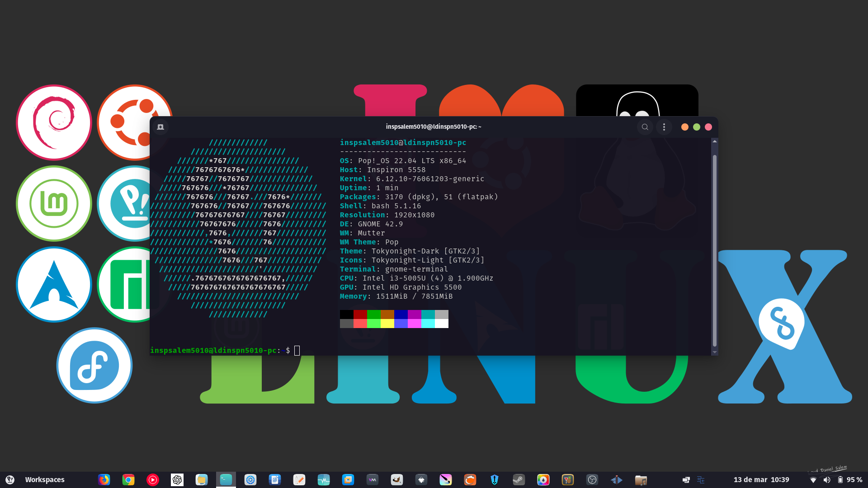The height and width of the screenshot is (488, 868).
Task: Click the "DE: GNOME 42.9" line
Action: tap(371, 224)
